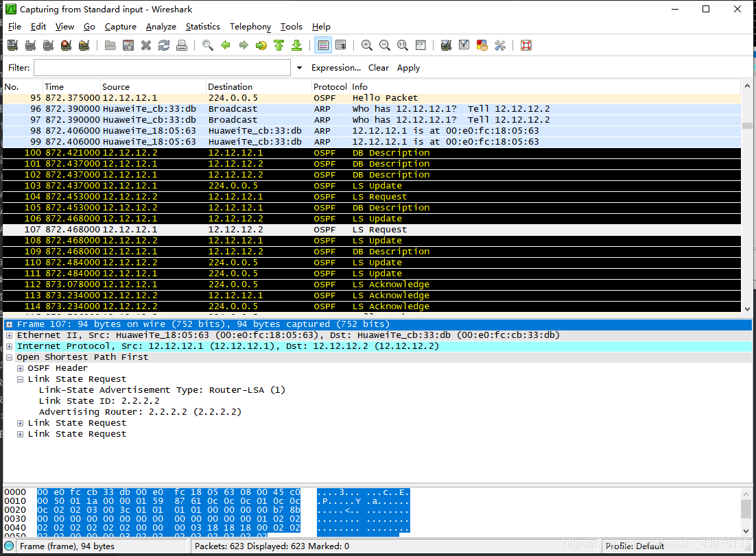Image resolution: width=756 pixels, height=556 pixels.
Task: Reset zoom to normal size icon
Action: [x=403, y=45]
